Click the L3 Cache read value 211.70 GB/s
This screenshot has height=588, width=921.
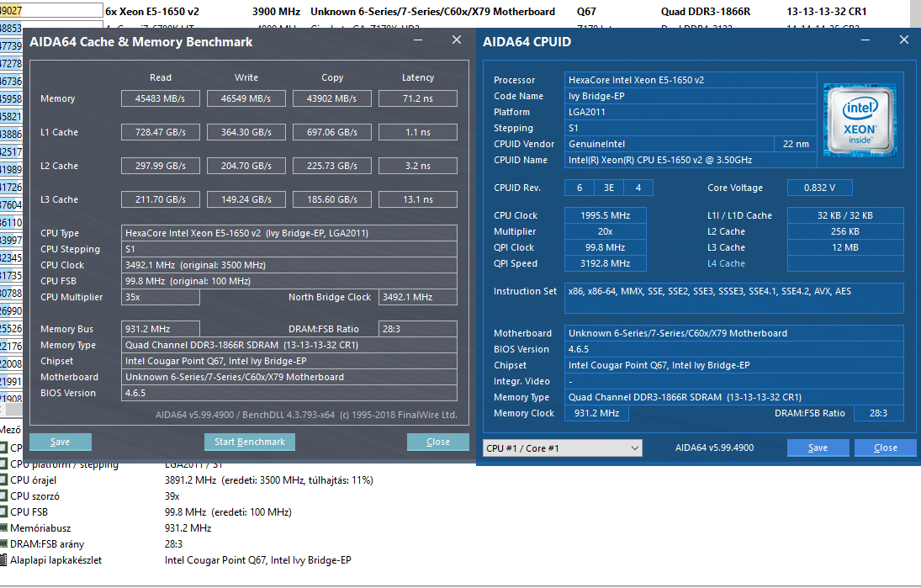click(x=161, y=199)
